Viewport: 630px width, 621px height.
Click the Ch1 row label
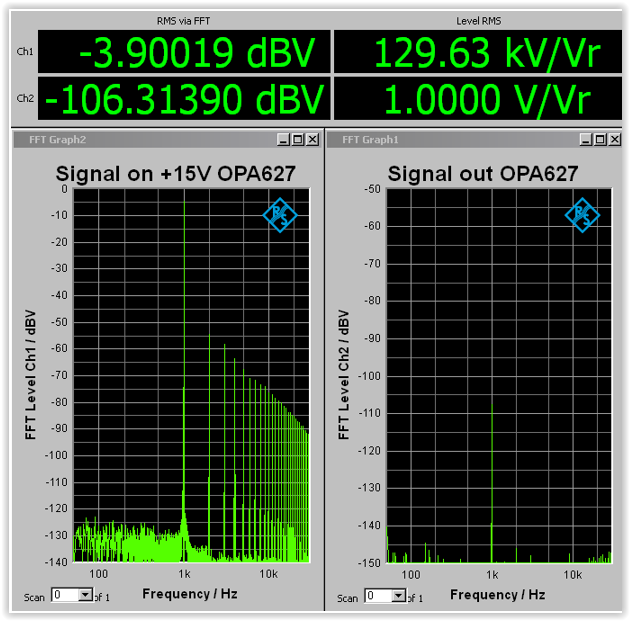click(25, 51)
